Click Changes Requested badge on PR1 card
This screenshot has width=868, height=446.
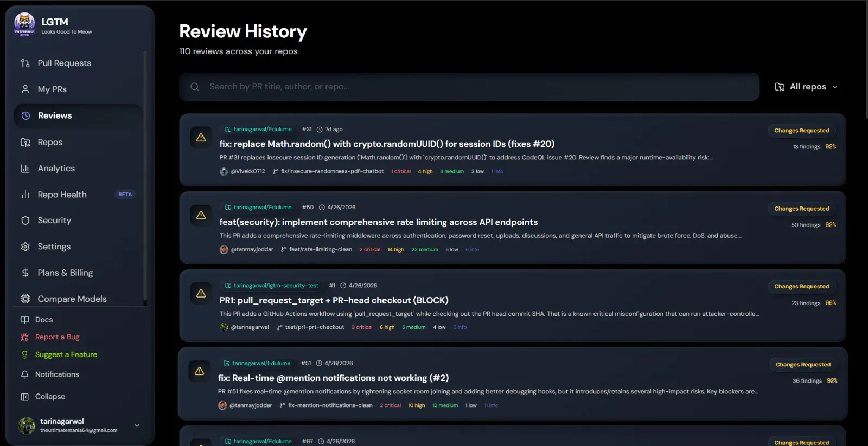(802, 287)
